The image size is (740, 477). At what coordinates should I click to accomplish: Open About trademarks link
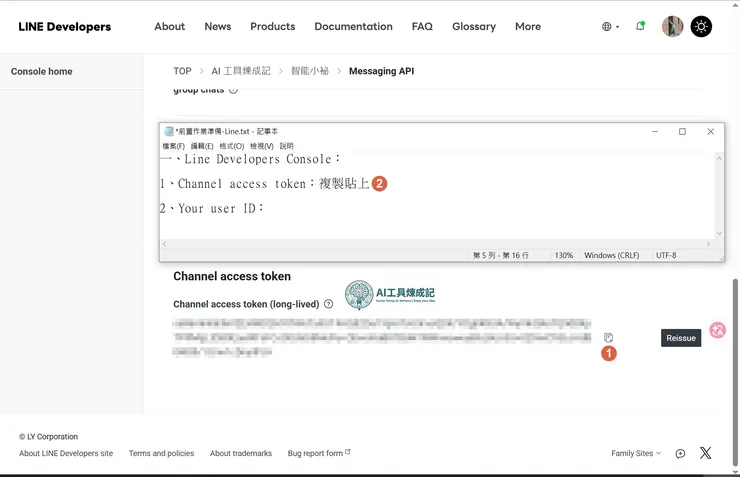(241, 453)
